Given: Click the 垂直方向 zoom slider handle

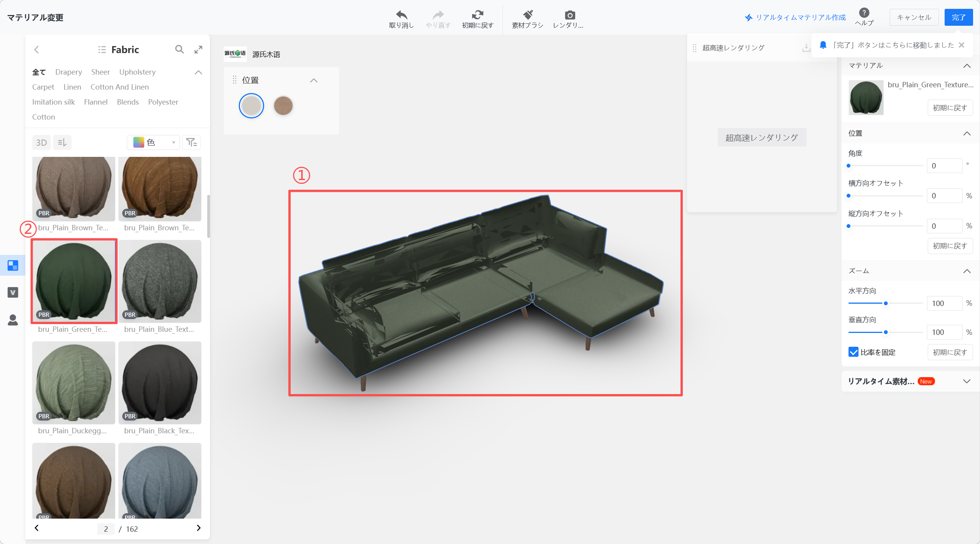Looking at the screenshot, I should click(886, 332).
